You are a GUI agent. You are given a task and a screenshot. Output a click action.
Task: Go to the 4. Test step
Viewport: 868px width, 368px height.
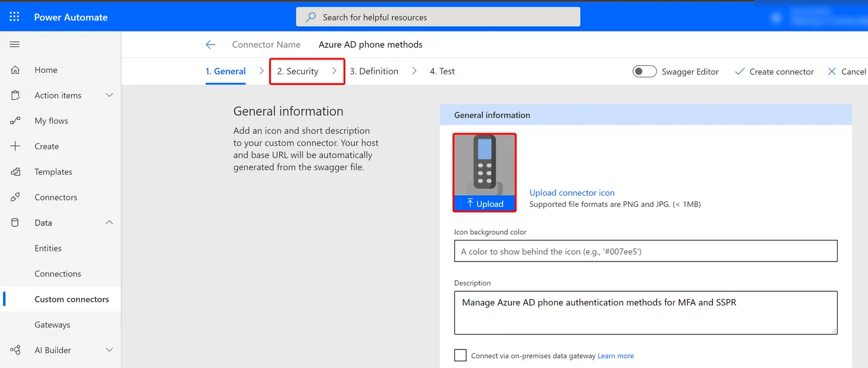tap(442, 71)
